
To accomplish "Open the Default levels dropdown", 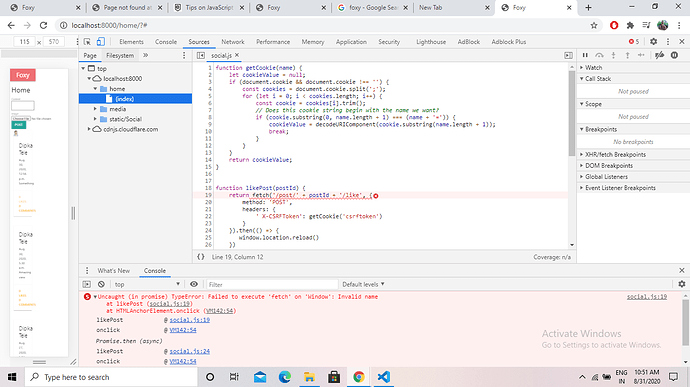I will (x=363, y=284).
